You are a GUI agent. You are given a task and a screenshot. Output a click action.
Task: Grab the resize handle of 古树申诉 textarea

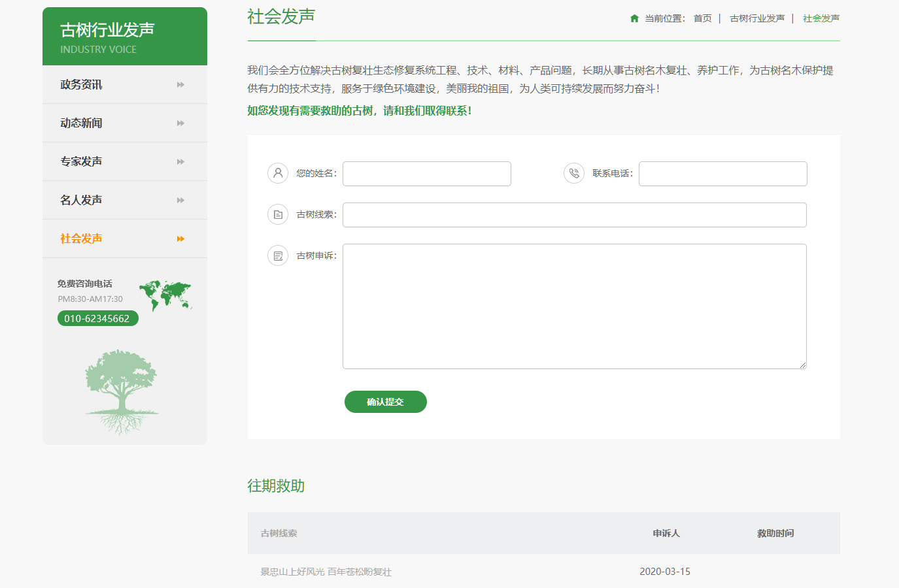pyautogui.click(x=802, y=365)
